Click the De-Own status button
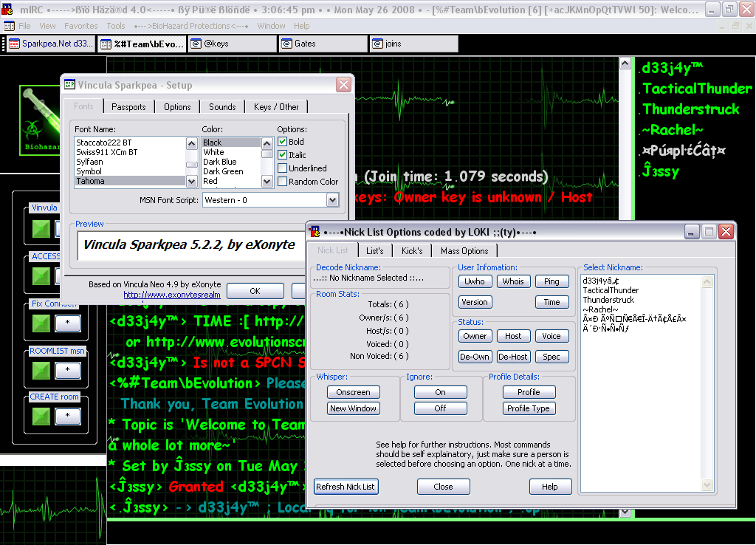This screenshot has width=756, height=545. pos(475,357)
